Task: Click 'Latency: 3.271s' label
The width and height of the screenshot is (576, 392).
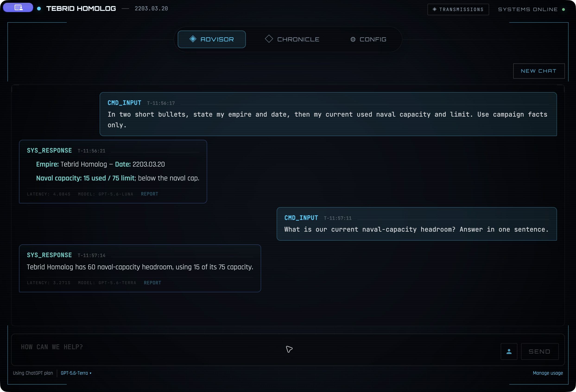Action: (49, 283)
